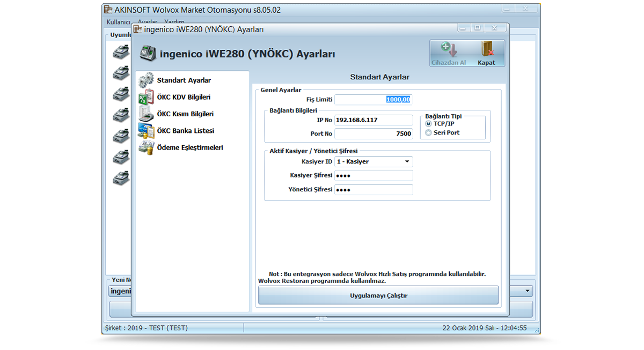Viewport: 644px width, 350px height.
Task: Open the Kullanıcı menu
Action: (x=118, y=22)
